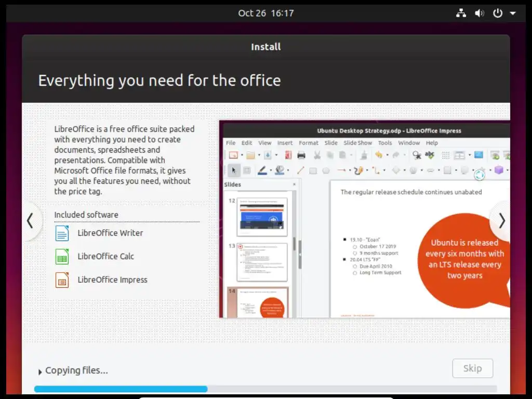This screenshot has width=532, height=399.
Task: Select LibreOffice Calc text
Action: click(106, 257)
